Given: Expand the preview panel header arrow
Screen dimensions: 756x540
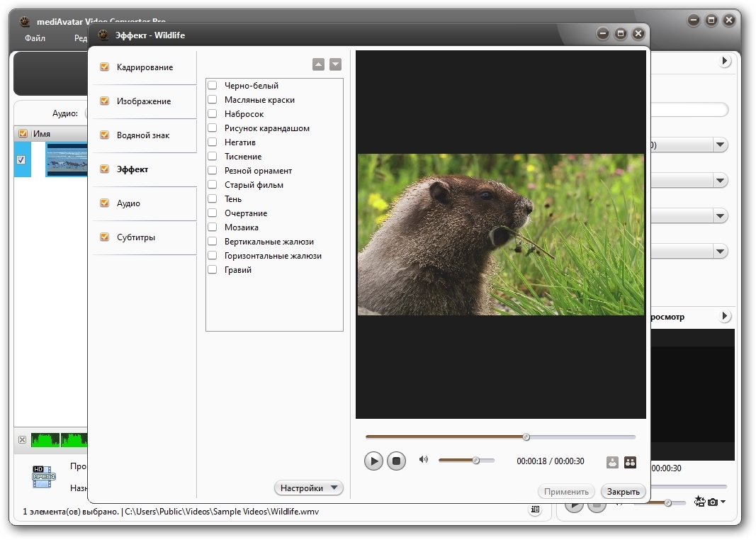Looking at the screenshot, I should [725, 316].
